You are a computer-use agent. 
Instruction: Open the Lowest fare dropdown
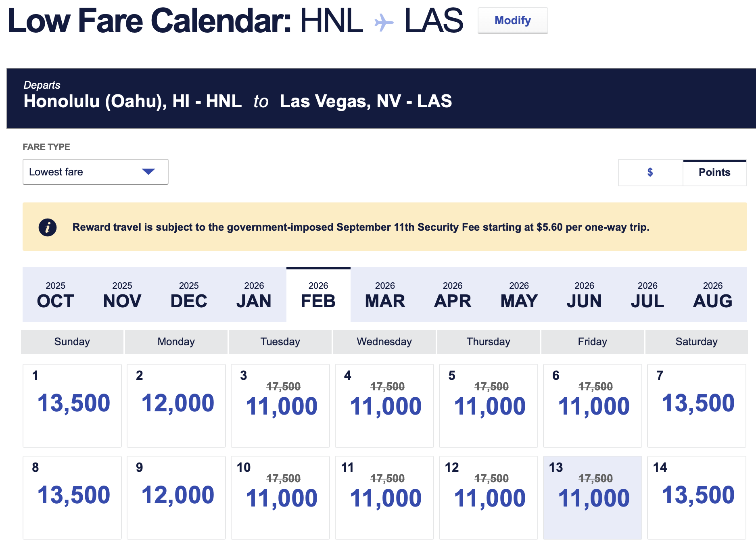click(96, 172)
